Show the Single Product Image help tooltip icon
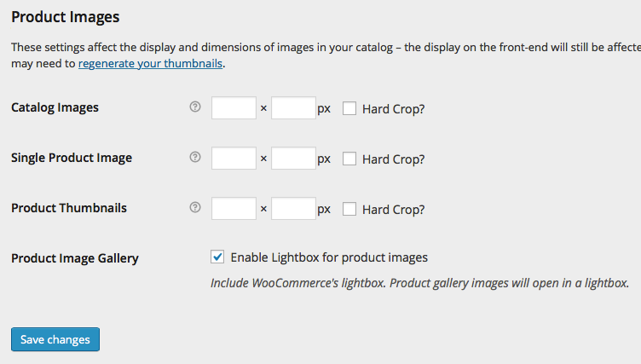The height and width of the screenshot is (364, 641). click(x=195, y=157)
